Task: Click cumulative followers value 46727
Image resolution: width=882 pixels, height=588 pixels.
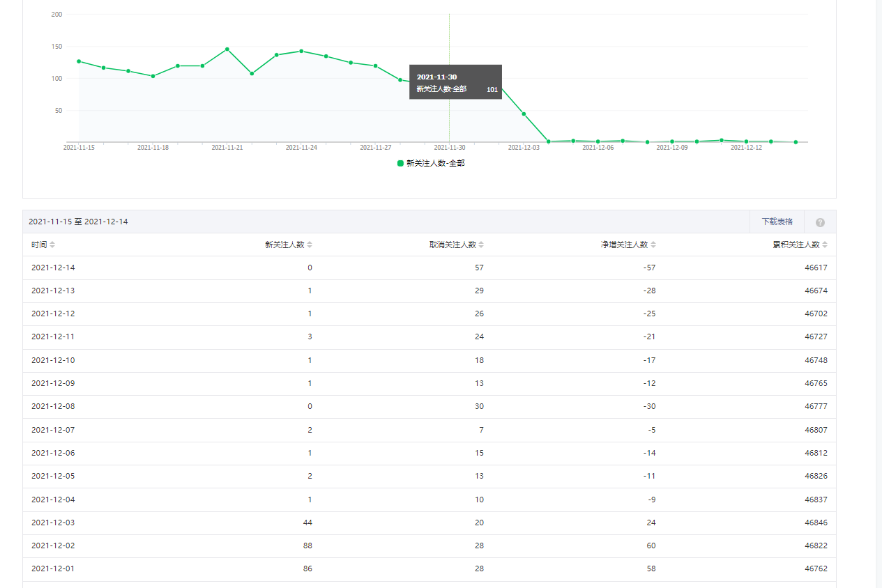Action: [x=816, y=336]
